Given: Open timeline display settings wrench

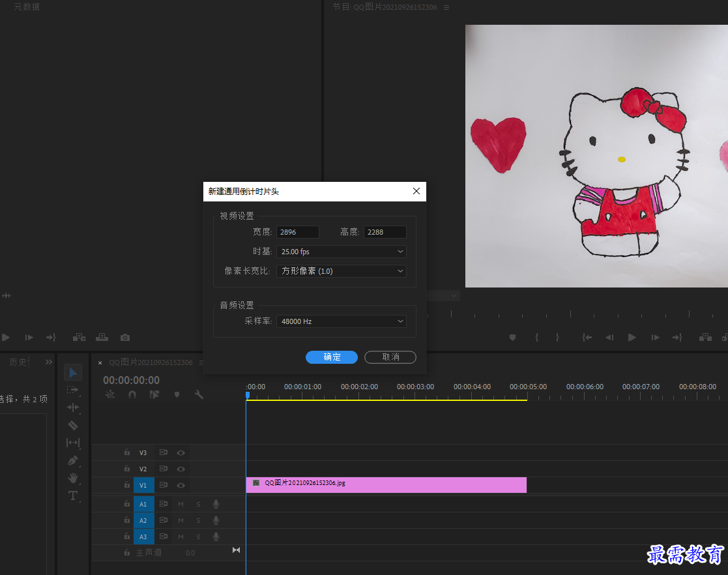Looking at the screenshot, I should [199, 394].
